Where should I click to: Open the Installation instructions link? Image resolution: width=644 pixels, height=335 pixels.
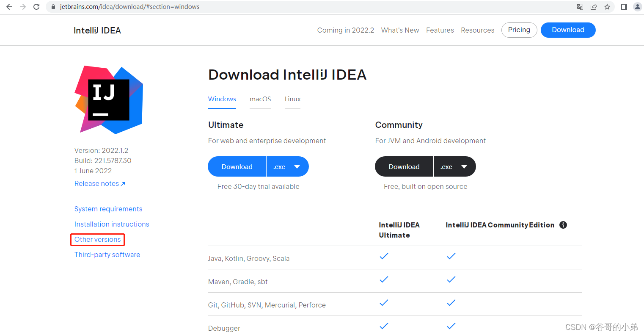tap(112, 224)
